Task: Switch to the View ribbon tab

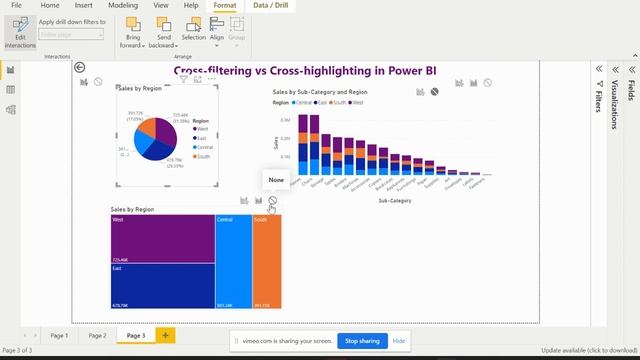Action: click(161, 5)
